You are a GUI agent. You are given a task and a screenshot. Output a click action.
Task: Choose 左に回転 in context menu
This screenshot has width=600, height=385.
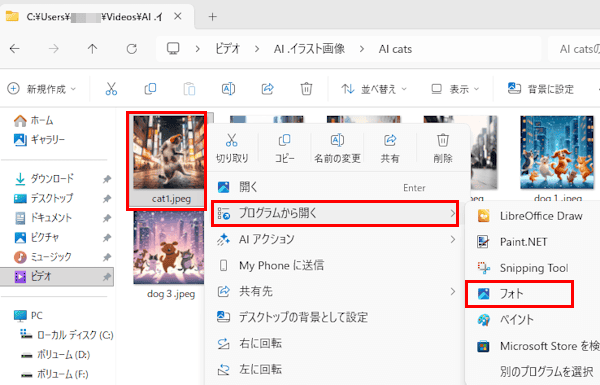[x=336, y=369]
